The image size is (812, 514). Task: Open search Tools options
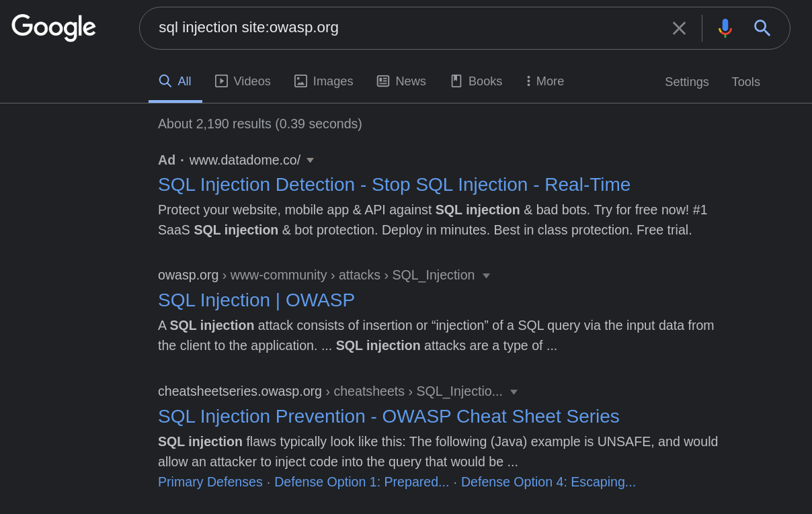tap(745, 82)
